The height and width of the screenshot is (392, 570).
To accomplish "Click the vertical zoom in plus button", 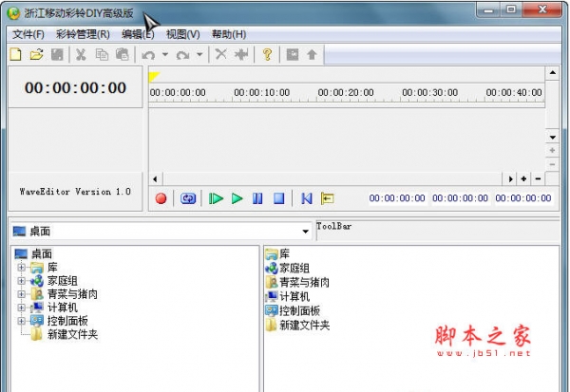I will click(x=552, y=150).
